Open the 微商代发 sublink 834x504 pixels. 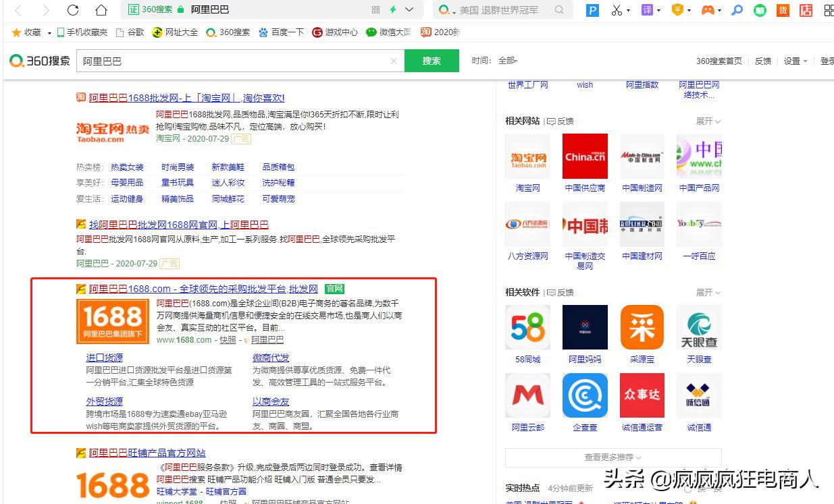point(271,358)
